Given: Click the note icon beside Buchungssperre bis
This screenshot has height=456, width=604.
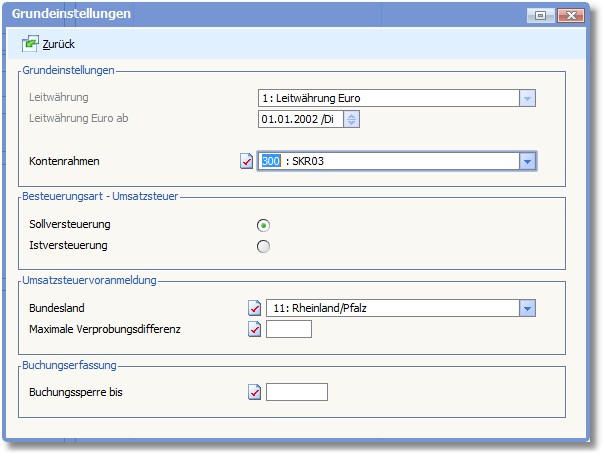Looking at the screenshot, I should [x=254, y=392].
